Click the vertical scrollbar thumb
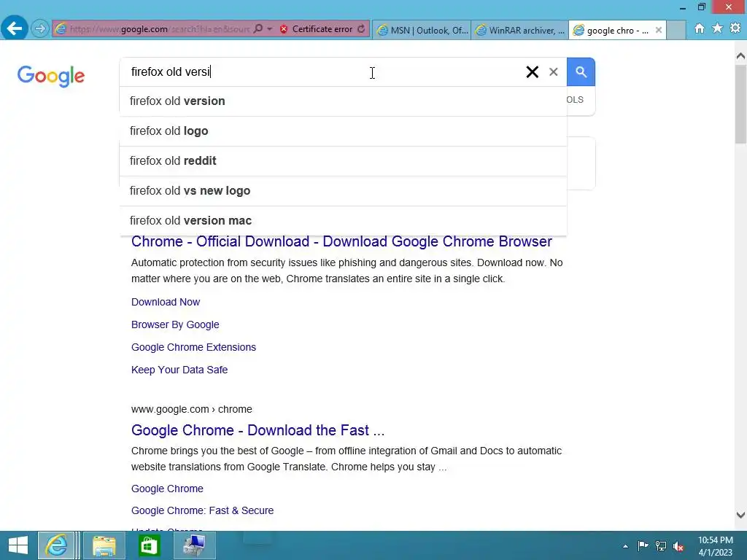This screenshot has width=747, height=560. click(740, 104)
